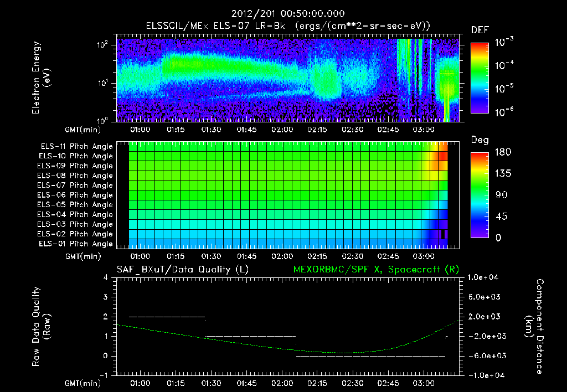Viewport: 567px width, 392px height.
Task: Click the Deg label above the pitch color bar
Action: pyautogui.click(x=480, y=140)
